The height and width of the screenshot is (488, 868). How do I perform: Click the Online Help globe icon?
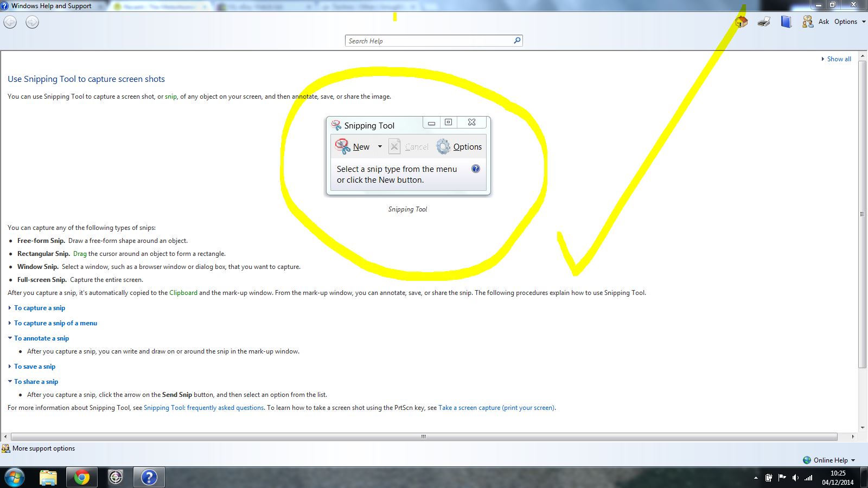(807, 460)
